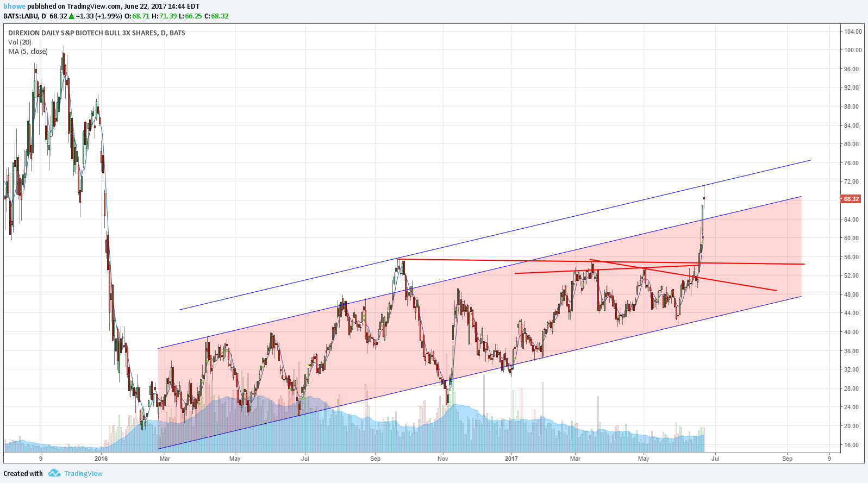Click the 56.00 price axis label
868x483 pixels.
tap(852, 257)
